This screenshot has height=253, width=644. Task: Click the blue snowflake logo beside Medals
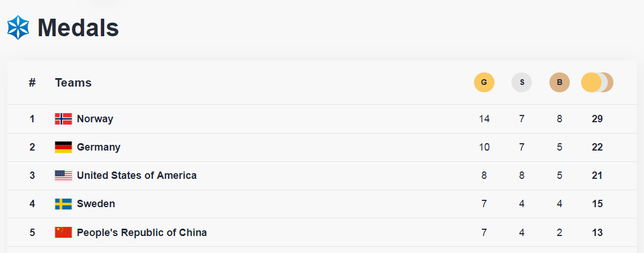[x=18, y=28]
